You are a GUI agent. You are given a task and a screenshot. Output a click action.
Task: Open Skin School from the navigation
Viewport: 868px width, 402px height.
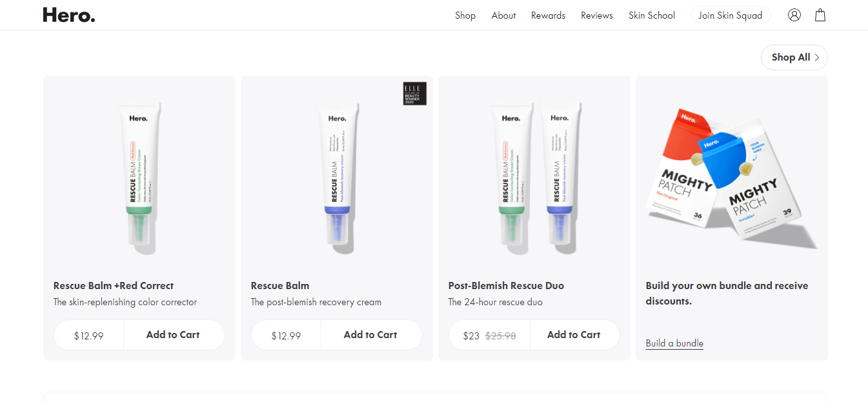(652, 15)
